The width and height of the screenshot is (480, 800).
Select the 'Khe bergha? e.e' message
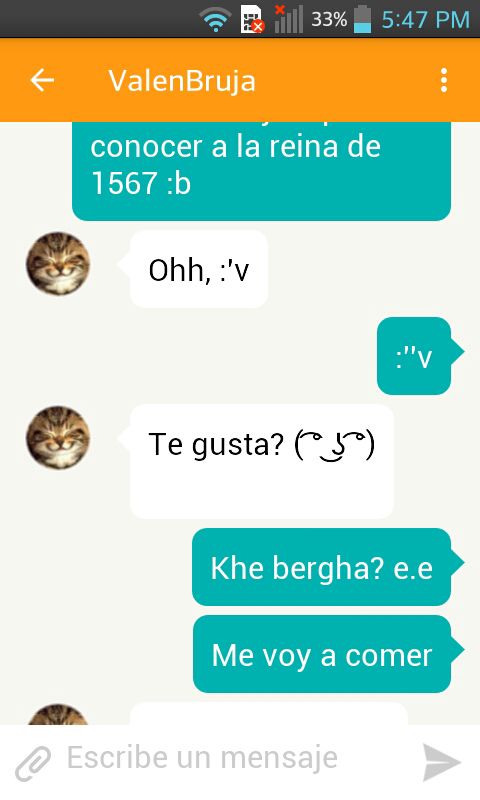(x=321, y=567)
